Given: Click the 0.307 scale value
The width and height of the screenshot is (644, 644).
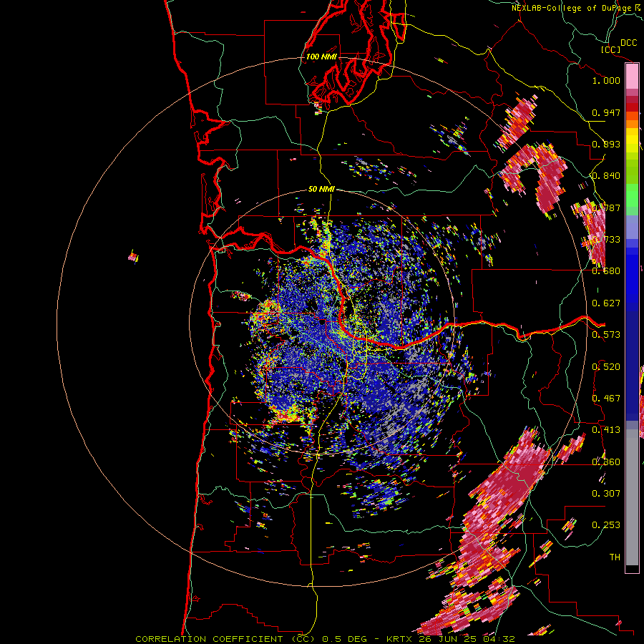Looking at the screenshot, I should 606,493.
